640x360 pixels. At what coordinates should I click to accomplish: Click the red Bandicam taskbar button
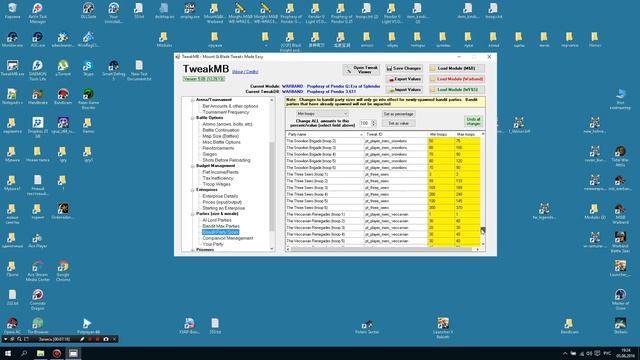(x=57, y=353)
